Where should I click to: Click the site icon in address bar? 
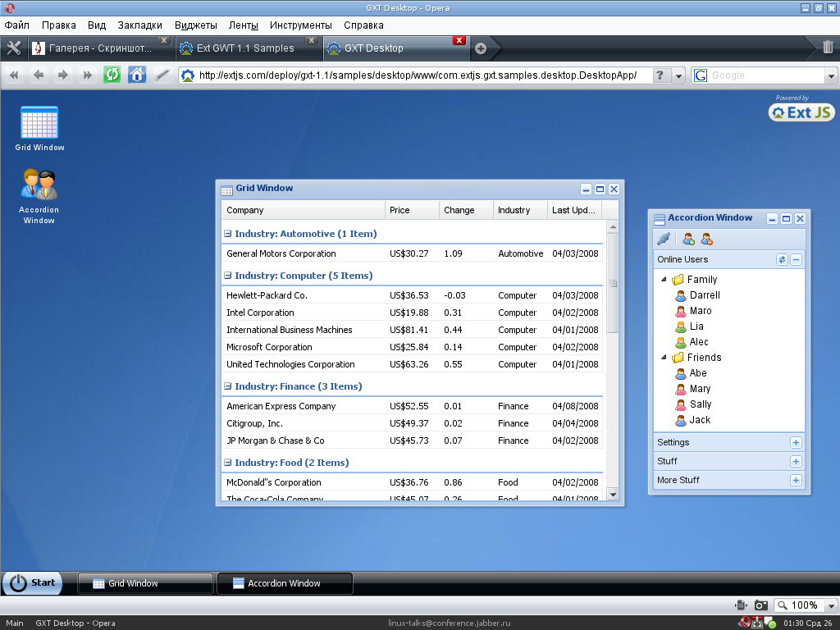(x=188, y=75)
